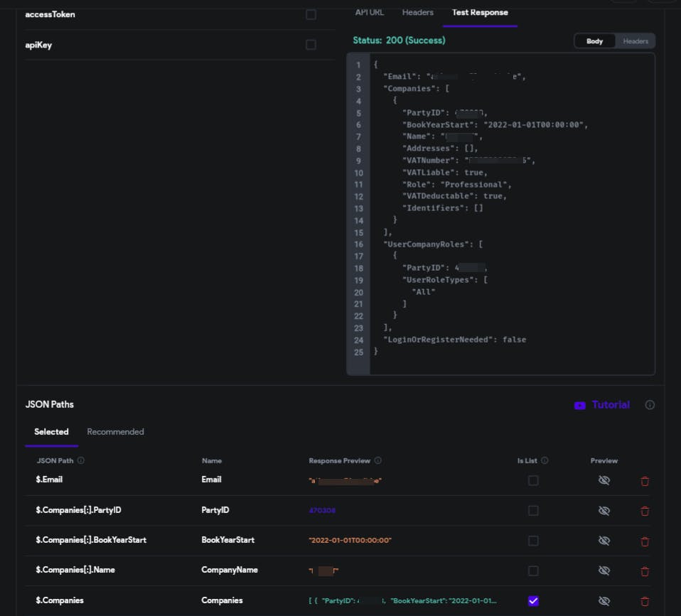
Task: Delete the PartyID JSON path row
Action: pyautogui.click(x=645, y=511)
